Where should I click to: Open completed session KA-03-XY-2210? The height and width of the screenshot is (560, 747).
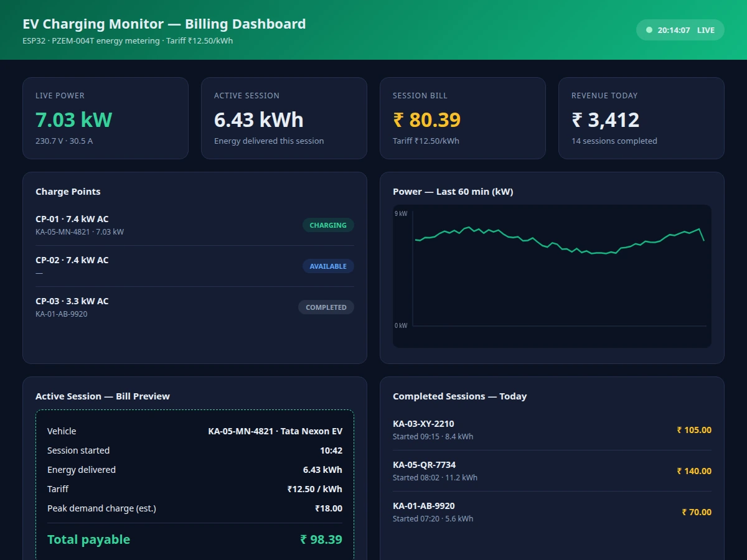click(552, 430)
